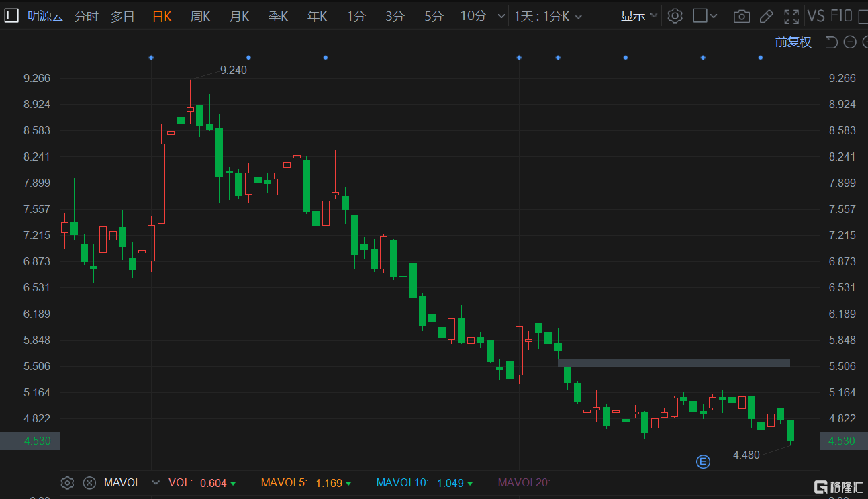Image resolution: width=868 pixels, height=499 pixels.
Task: Click the 9.240 high price label
Action: coord(234,70)
